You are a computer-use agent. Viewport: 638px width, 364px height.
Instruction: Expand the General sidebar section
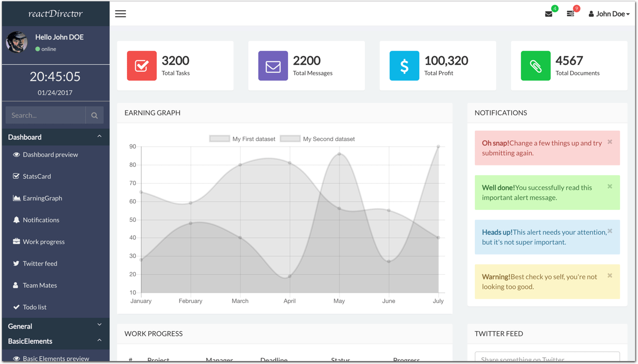click(x=56, y=326)
